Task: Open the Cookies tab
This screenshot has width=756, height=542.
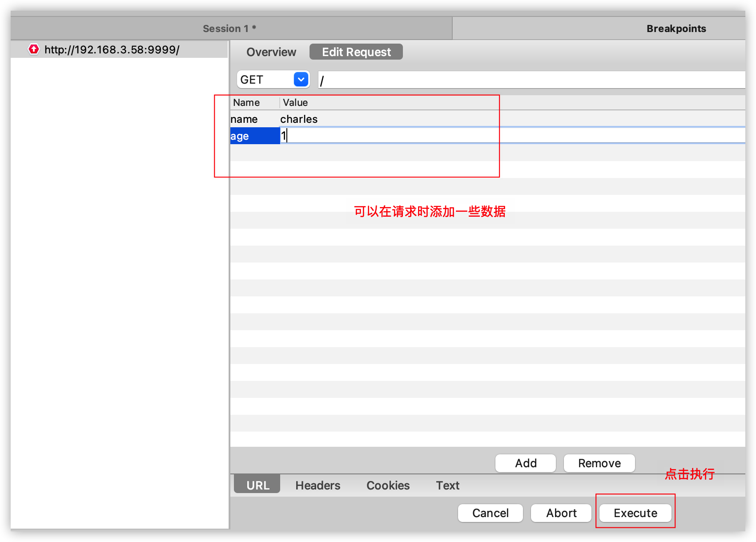Action: pyautogui.click(x=387, y=485)
